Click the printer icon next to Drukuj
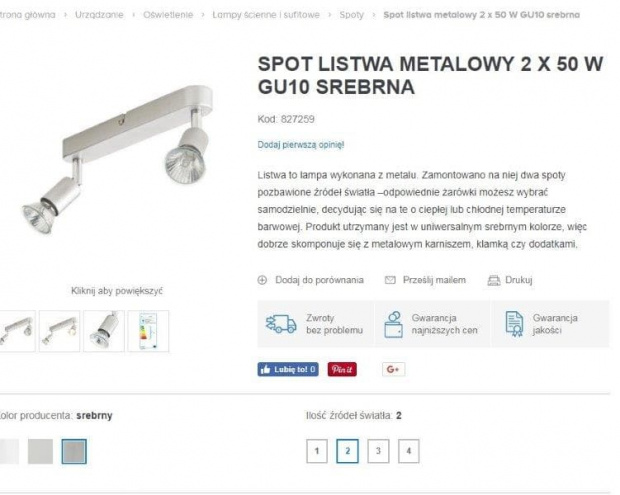Screen dimensions: 620x495 coord(493,280)
